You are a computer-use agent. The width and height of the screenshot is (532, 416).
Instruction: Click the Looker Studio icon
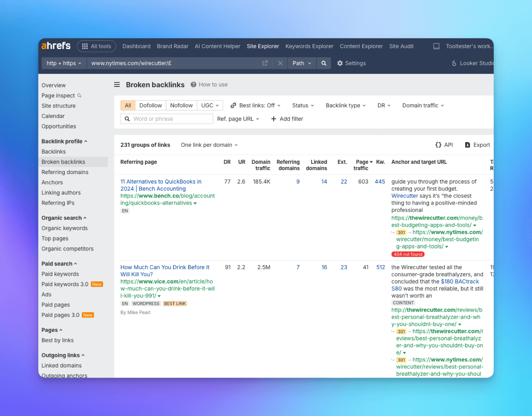pyautogui.click(x=454, y=63)
